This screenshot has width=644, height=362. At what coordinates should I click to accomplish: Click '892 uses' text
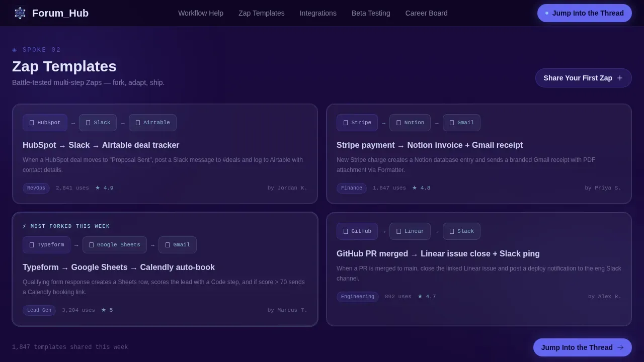pos(398,297)
